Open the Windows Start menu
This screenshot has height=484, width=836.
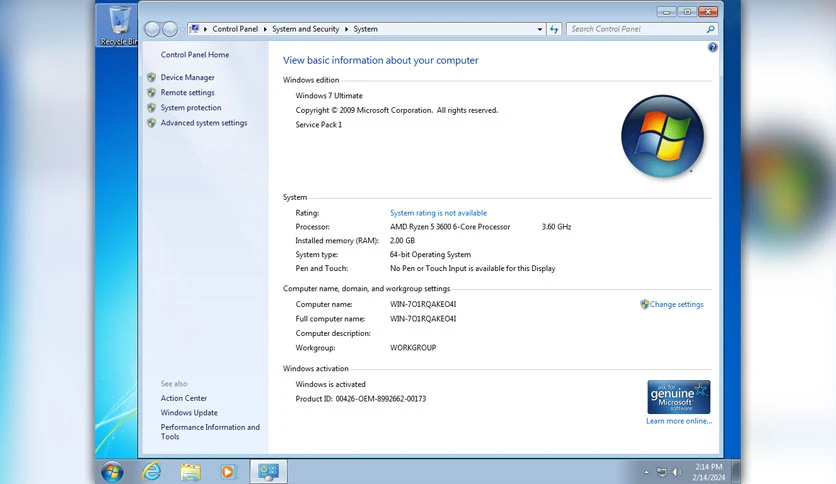(x=112, y=472)
